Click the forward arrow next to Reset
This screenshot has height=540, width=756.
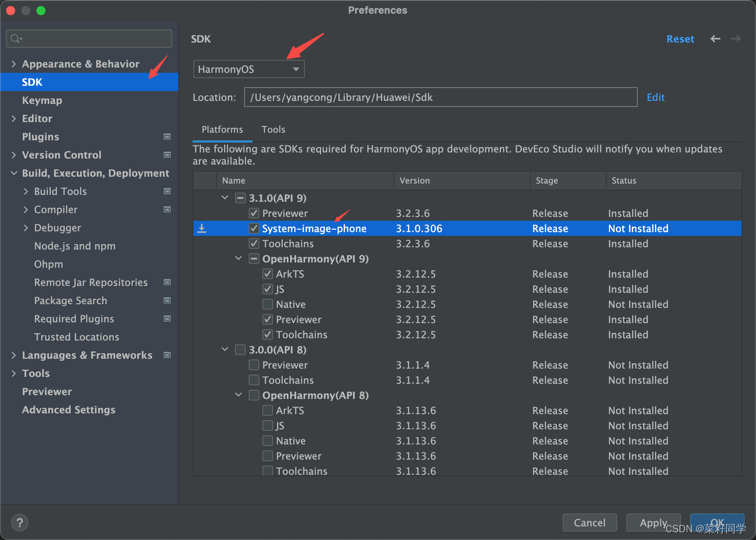click(x=735, y=39)
